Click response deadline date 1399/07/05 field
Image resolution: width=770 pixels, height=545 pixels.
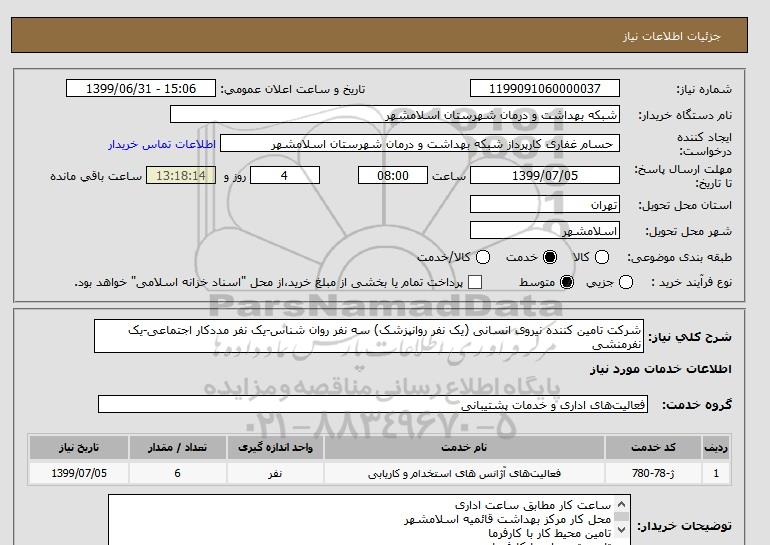click(545, 175)
